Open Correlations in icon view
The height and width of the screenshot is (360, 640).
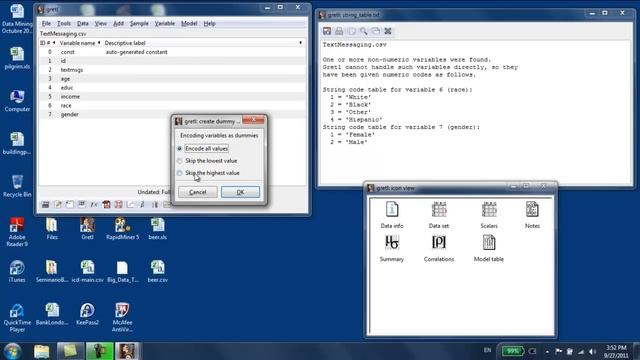439,248
